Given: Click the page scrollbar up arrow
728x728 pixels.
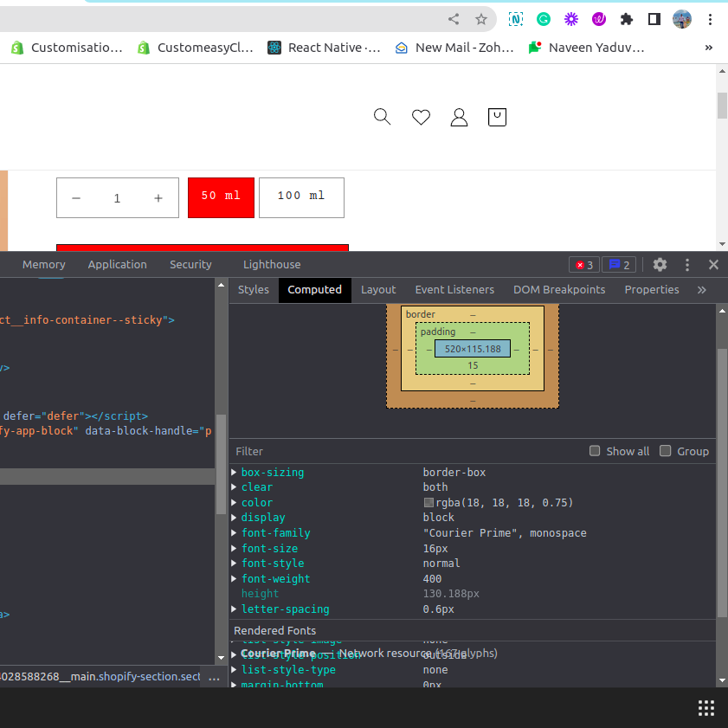Looking at the screenshot, I should (722, 71).
